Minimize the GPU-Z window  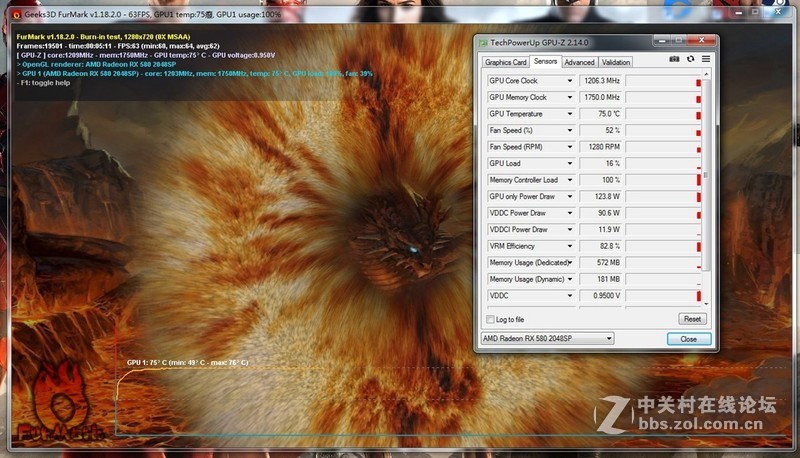tap(662, 40)
